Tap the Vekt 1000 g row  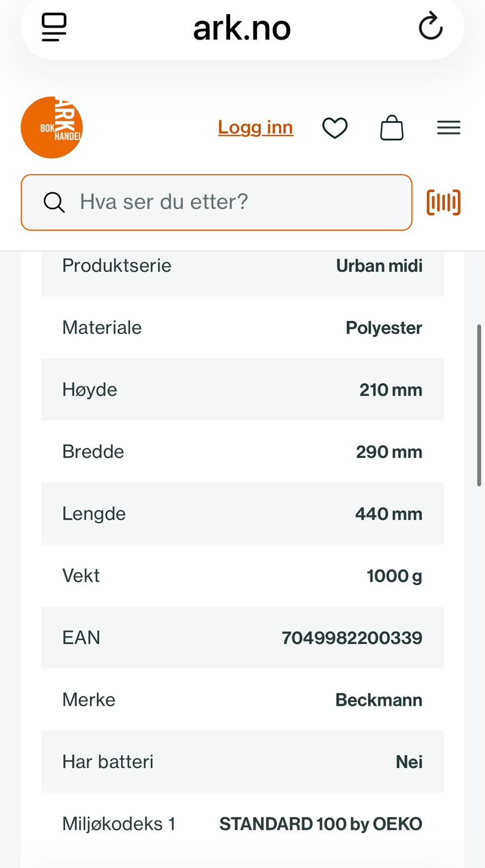242,576
